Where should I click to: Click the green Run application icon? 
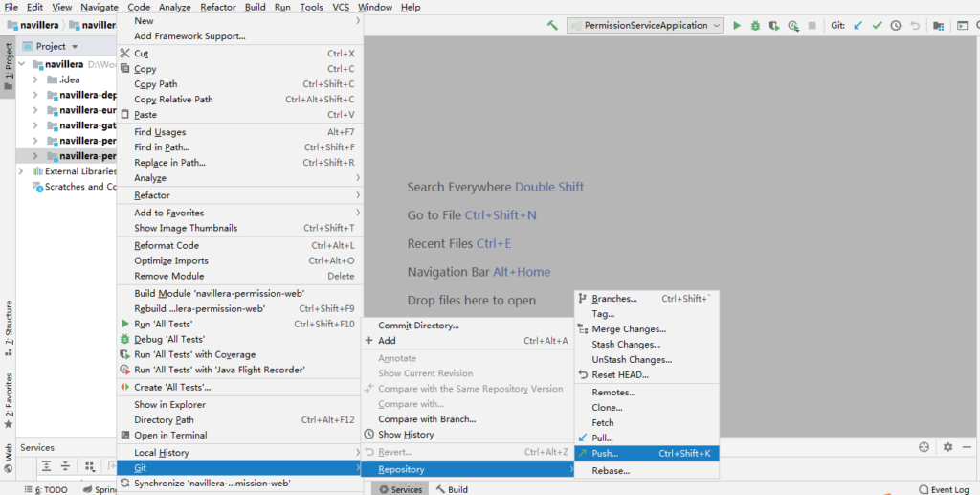[737, 26]
